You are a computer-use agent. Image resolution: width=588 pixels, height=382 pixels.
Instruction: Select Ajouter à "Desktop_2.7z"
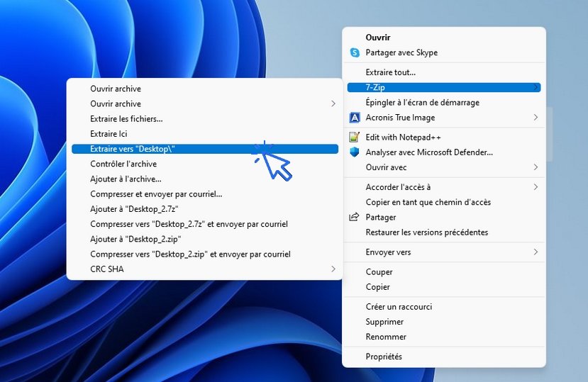(205, 209)
